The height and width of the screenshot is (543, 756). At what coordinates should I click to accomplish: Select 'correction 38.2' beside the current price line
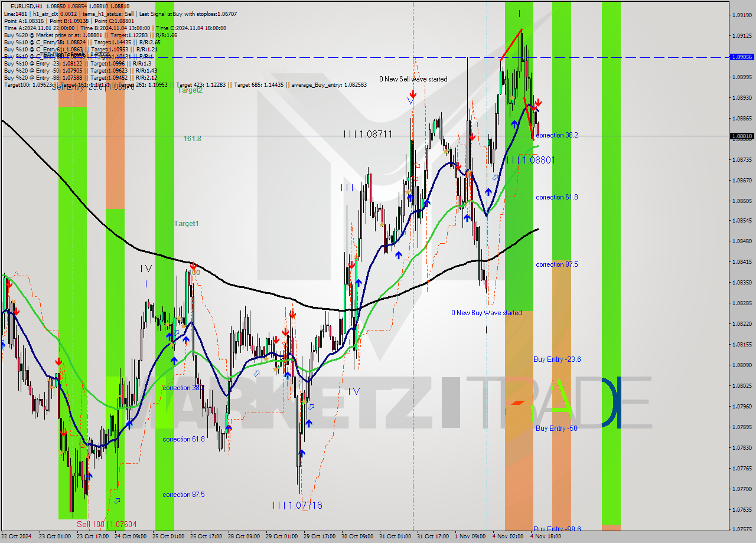[x=557, y=135]
